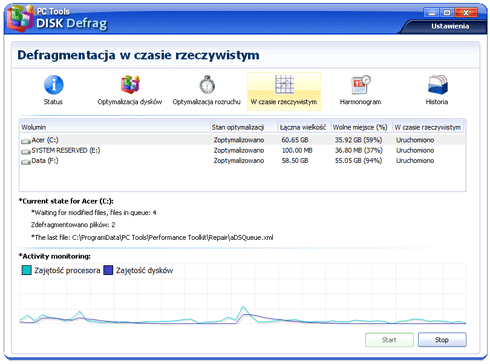The image size is (490, 364).
Task: Click Zdefragmentowano plików: 2 text
Action: pos(73,225)
